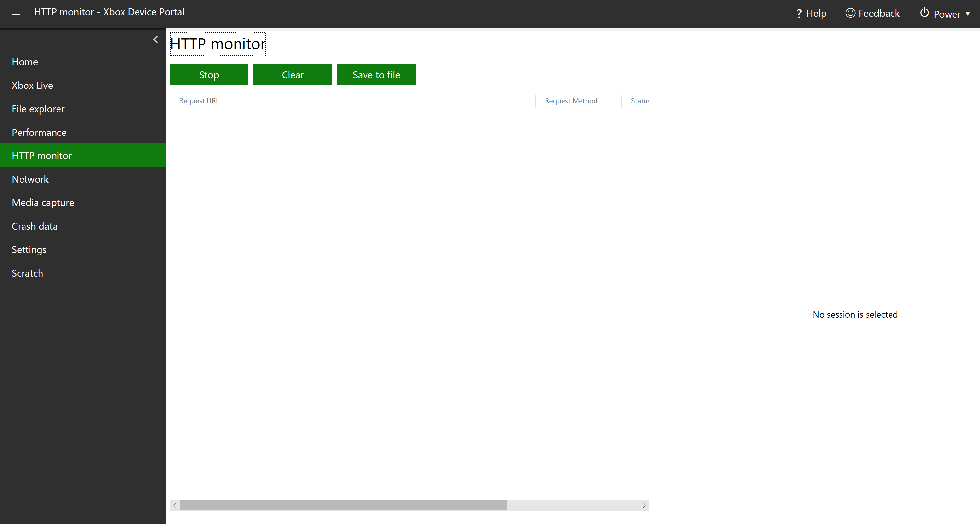Click the Request Method column header
The width and height of the screenshot is (980, 524).
coord(571,101)
